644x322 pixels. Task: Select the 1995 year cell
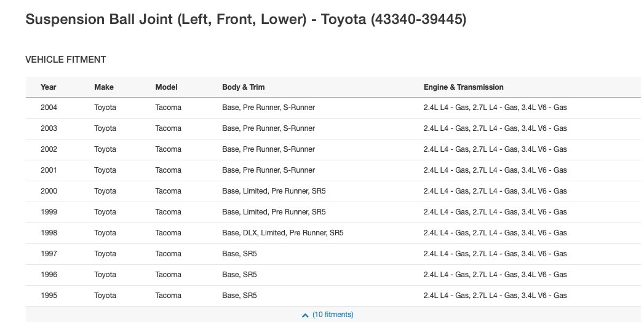[49, 296]
